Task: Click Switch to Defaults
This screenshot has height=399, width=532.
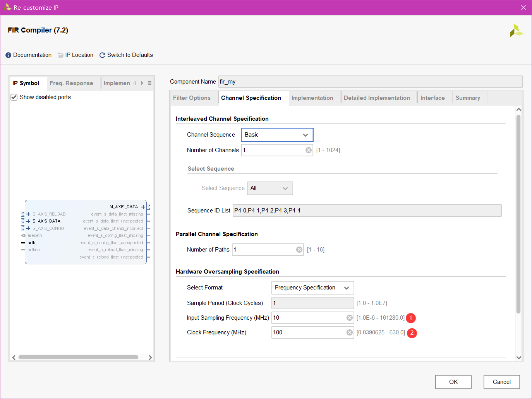Action: (130, 55)
